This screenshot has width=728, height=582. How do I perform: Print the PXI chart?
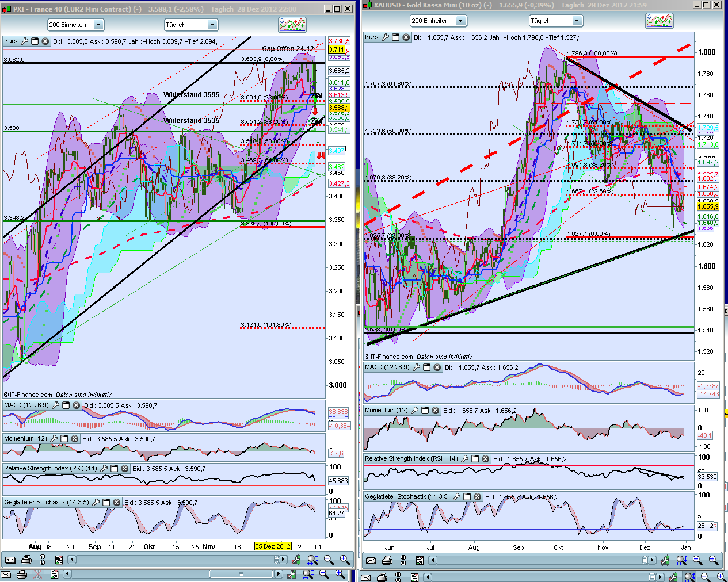[26, 560]
